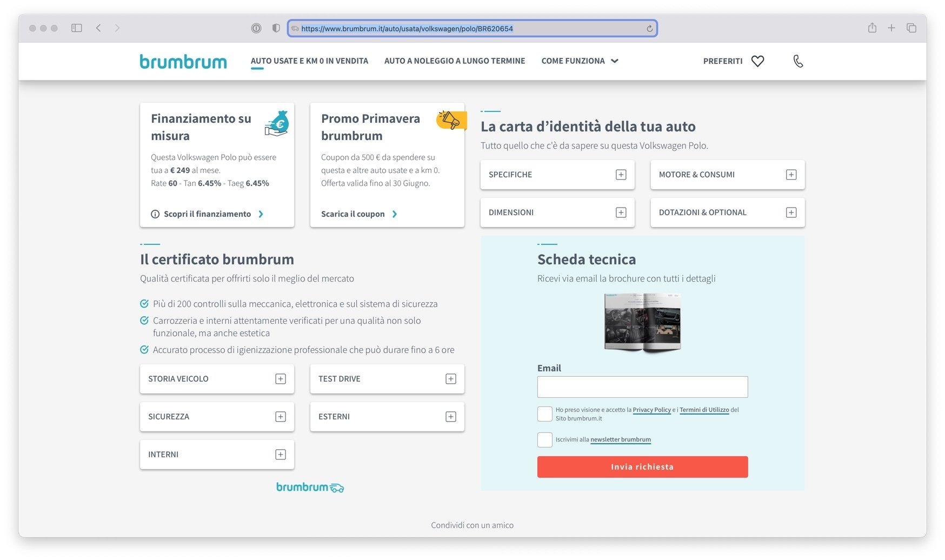Click the heart icon beside Preferiti
This screenshot has width=945, height=560.
[757, 61]
